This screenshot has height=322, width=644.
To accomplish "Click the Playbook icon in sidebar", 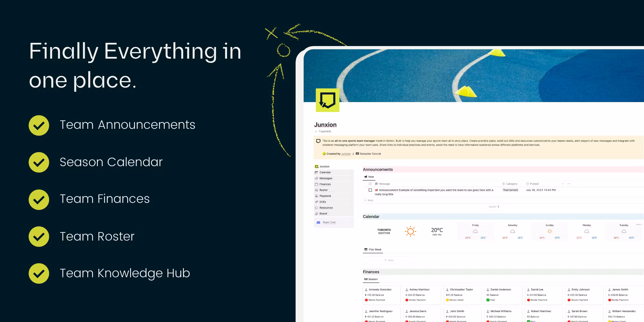I will click(x=317, y=196).
